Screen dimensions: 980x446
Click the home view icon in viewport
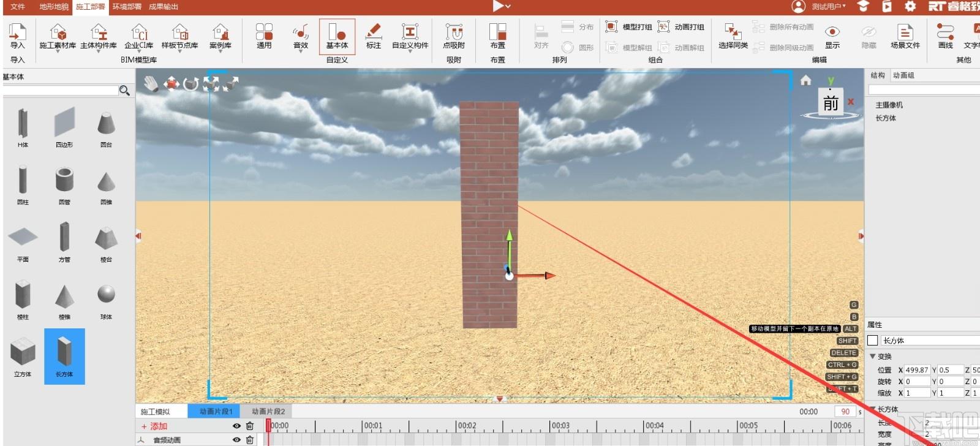(x=805, y=80)
